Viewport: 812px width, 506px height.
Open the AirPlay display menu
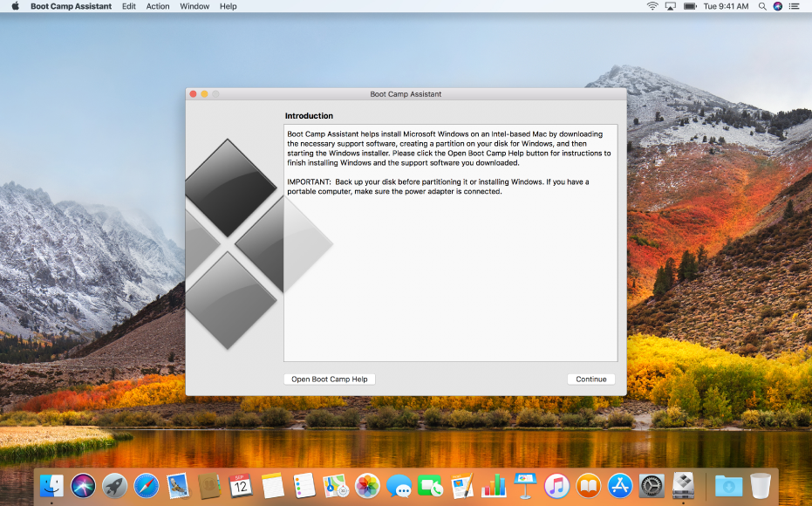[671, 6]
